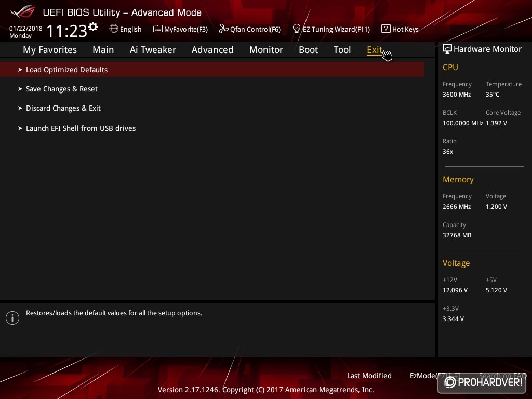This screenshot has width=532, height=399.
Task: Click the +5V reading 5.120 V
Action: (496, 290)
